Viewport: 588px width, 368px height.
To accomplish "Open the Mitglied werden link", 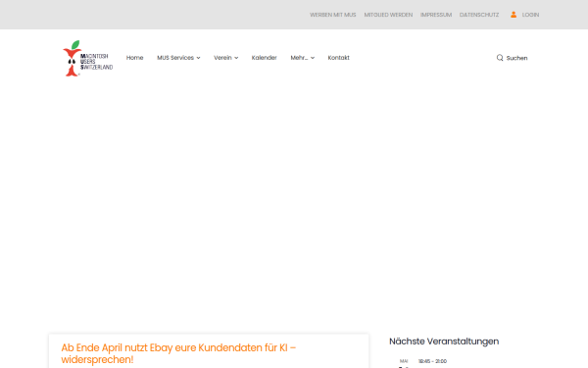I will pos(388,15).
